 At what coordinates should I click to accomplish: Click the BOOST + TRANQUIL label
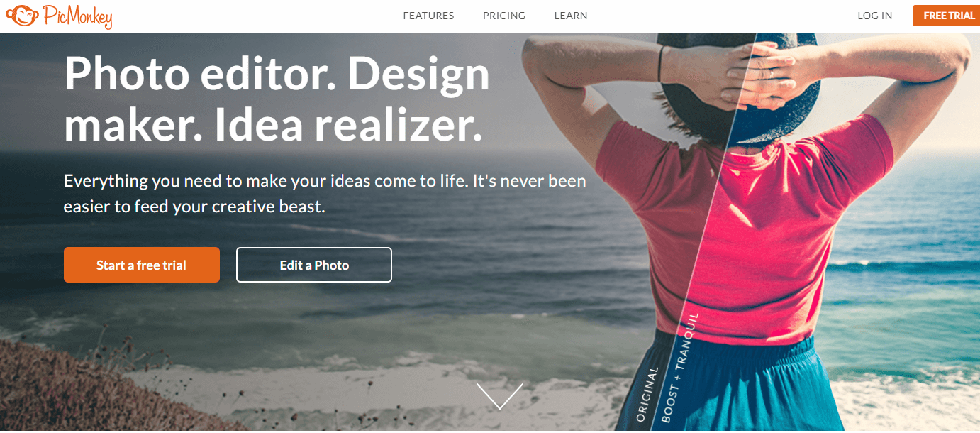click(x=679, y=368)
